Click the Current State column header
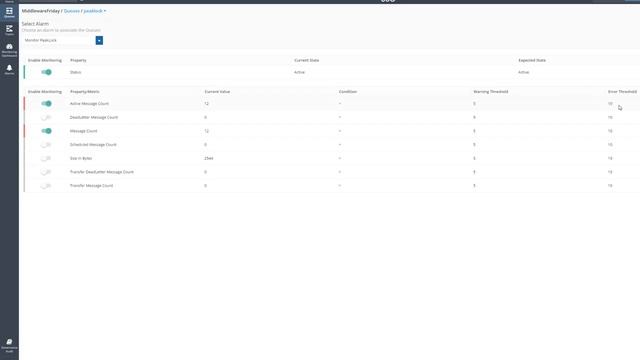This screenshot has width=640, height=360. point(307,60)
